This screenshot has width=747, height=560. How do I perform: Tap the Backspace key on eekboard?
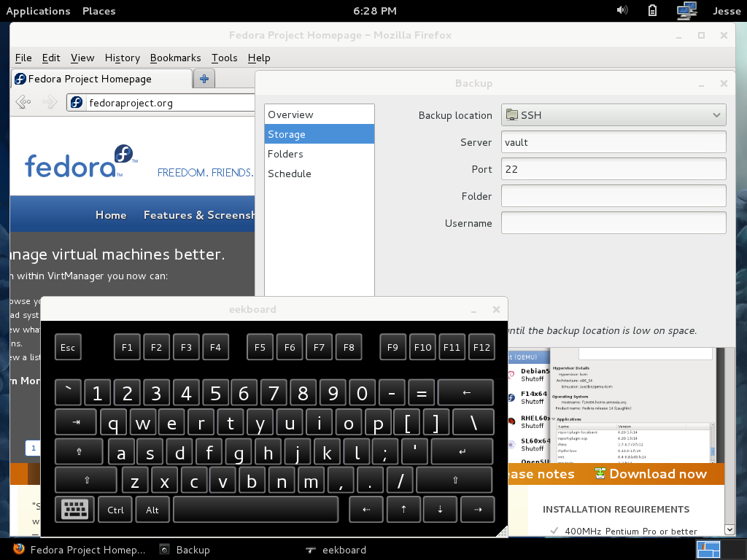466,393
